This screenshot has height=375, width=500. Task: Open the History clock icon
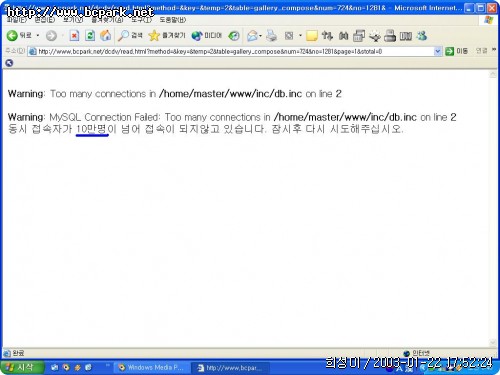234,36
